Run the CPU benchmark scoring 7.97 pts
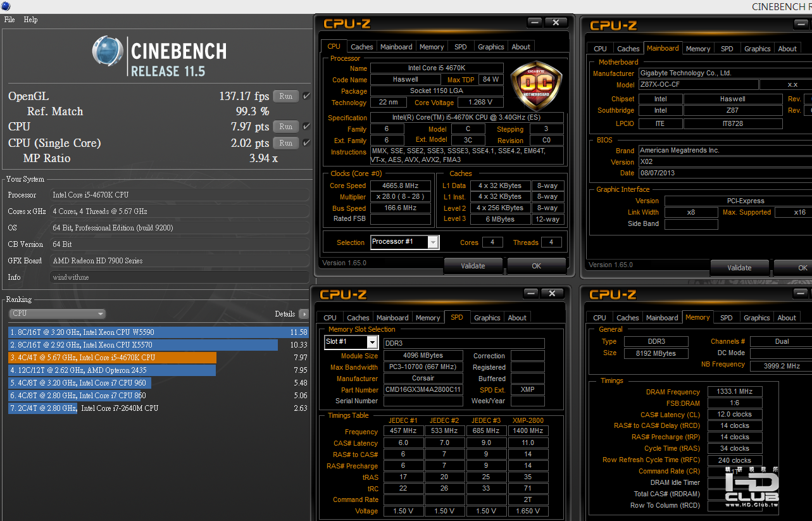This screenshot has height=521, width=812. coord(286,127)
